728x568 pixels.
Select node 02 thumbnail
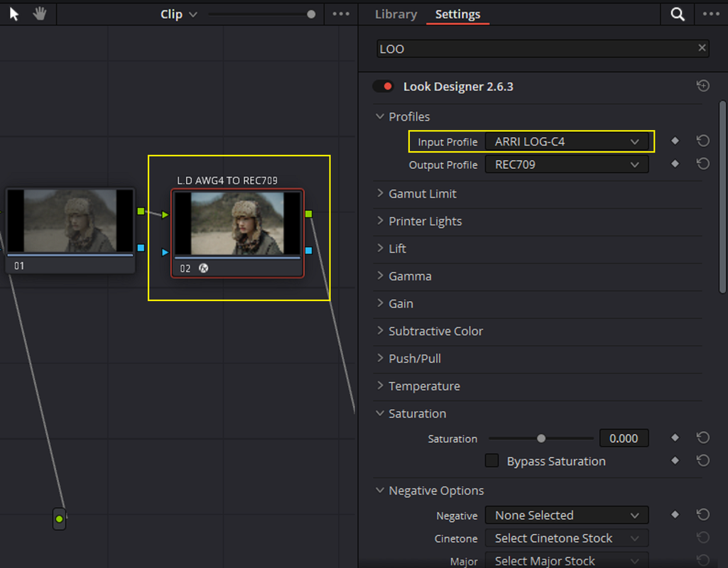237,224
